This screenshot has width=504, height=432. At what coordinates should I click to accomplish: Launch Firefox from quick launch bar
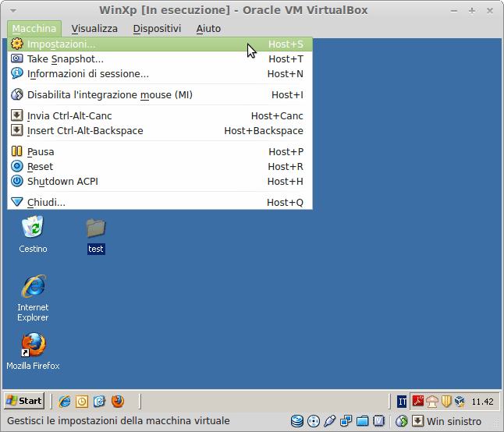(118, 402)
